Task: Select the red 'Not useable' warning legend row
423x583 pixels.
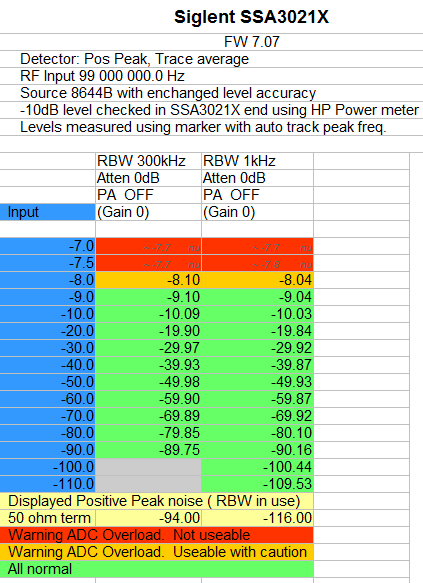Action: tap(156, 535)
